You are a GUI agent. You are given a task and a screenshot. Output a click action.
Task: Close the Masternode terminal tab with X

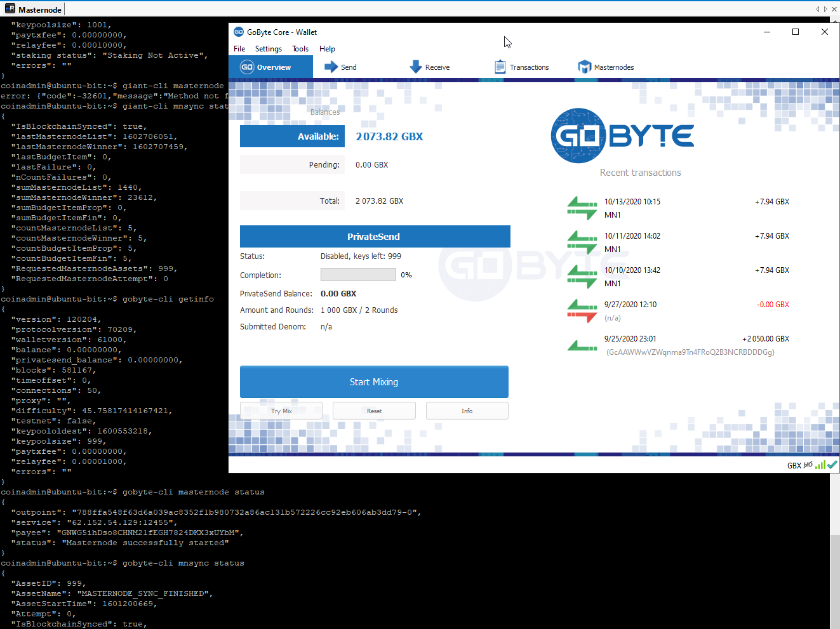point(834,9)
